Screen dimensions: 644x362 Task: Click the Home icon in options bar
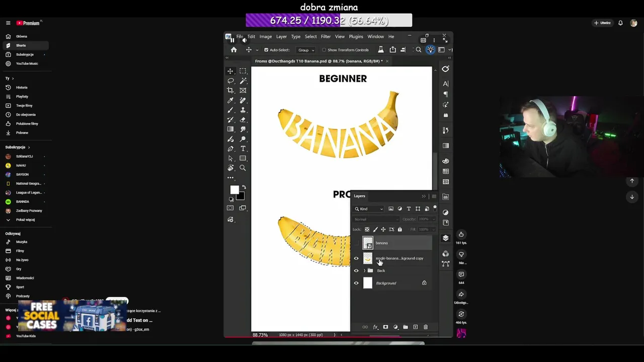233,50
